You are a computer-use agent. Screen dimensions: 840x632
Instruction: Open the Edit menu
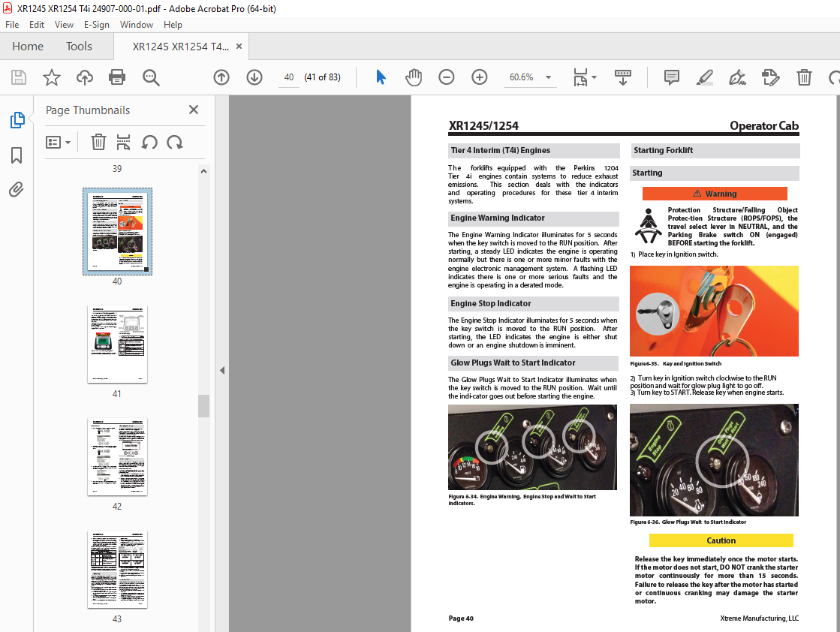pyautogui.click(x=37, y=25)
